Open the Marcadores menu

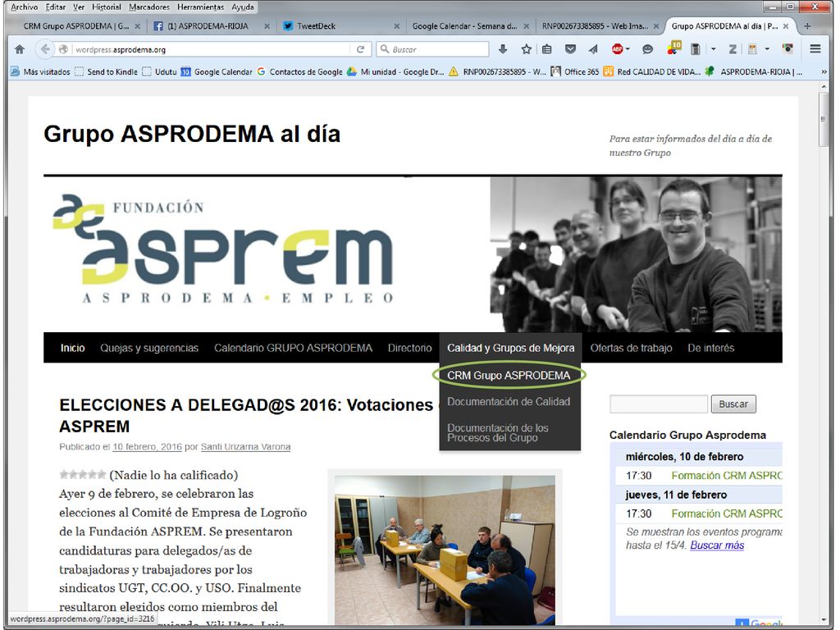tap(149, 7)
